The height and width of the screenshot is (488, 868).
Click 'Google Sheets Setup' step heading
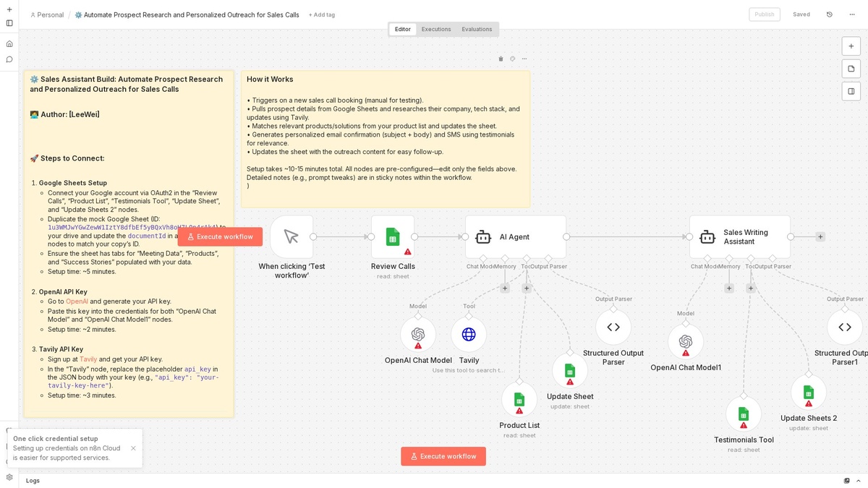click(x=73, y=183)
